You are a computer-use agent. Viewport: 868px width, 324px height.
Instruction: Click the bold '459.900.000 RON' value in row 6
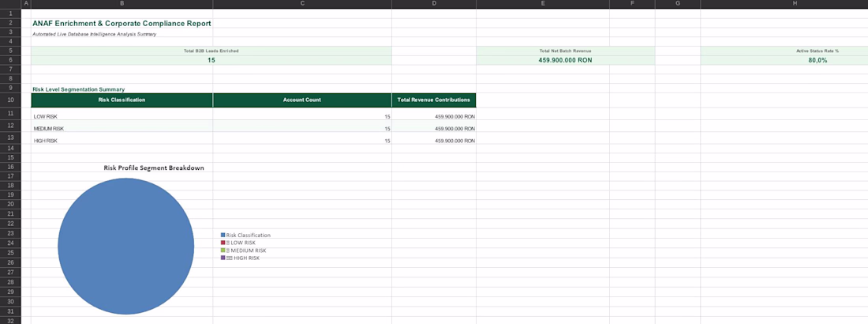click(x=565, y=60)
